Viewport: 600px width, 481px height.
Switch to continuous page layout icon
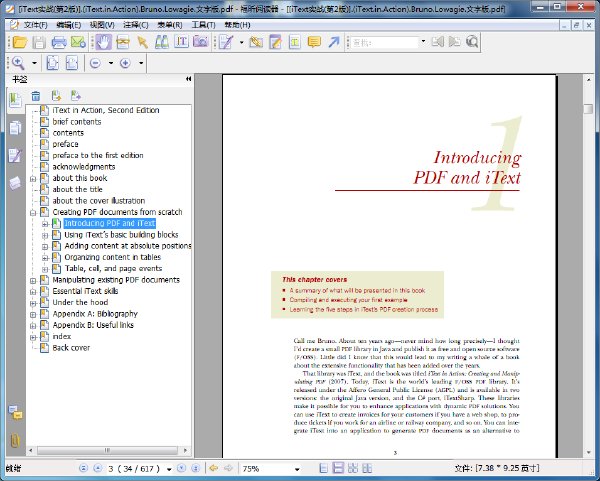[x=338, y=468]
